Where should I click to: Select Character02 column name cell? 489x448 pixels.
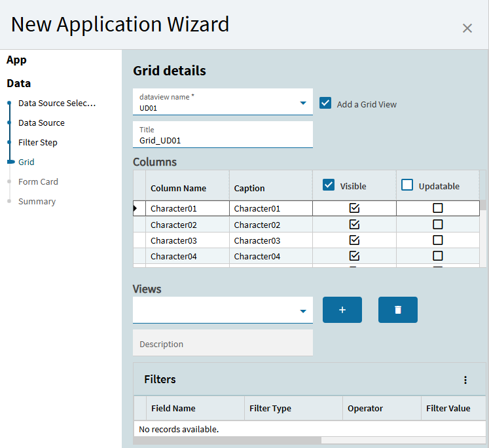coord(187,225)
